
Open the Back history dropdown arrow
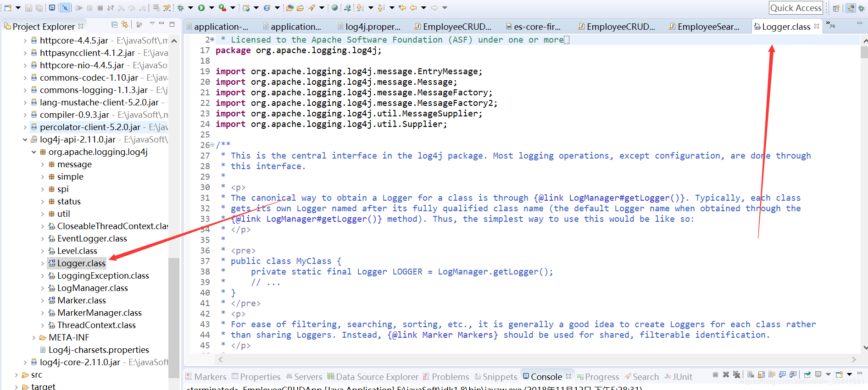[x=423, y=8]
